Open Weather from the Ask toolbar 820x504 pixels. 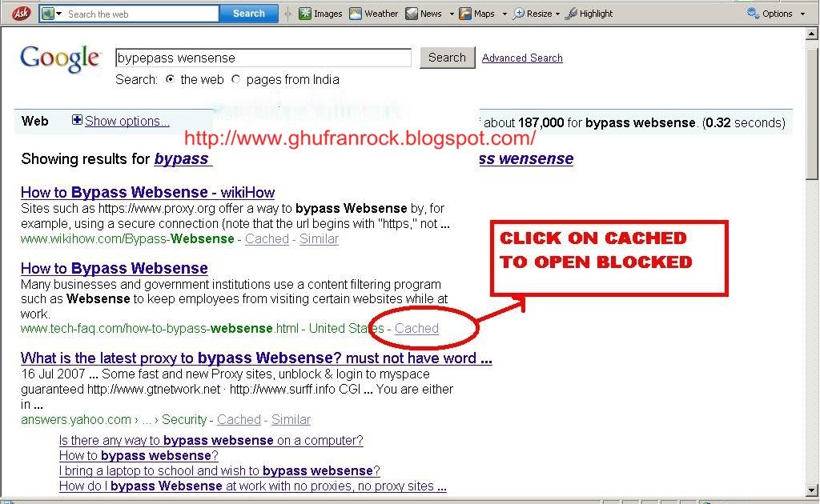(x=373, y=14)
